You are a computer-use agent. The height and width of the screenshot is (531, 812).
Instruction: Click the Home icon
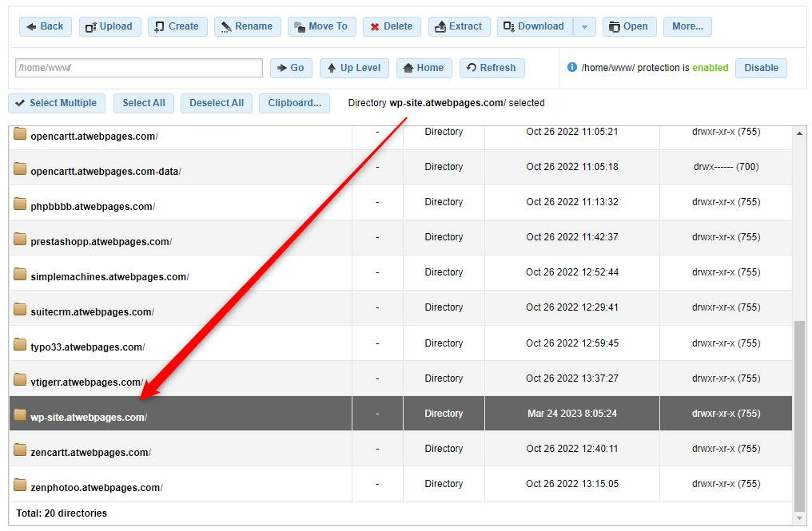click(x=407, y=67)
